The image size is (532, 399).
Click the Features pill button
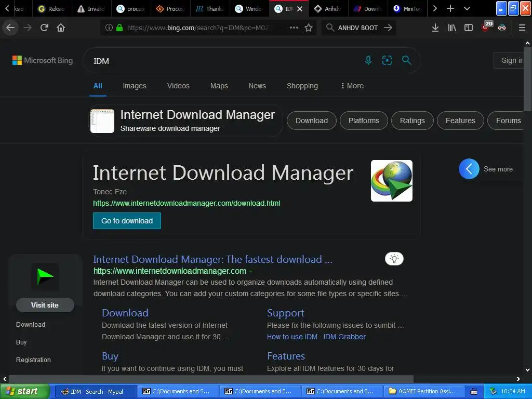(460, 121)
